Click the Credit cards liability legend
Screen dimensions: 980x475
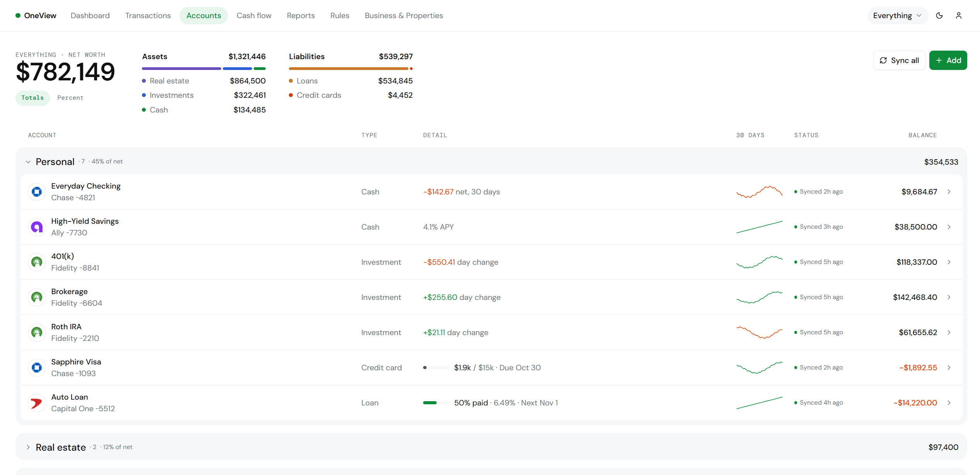point(351,95)
